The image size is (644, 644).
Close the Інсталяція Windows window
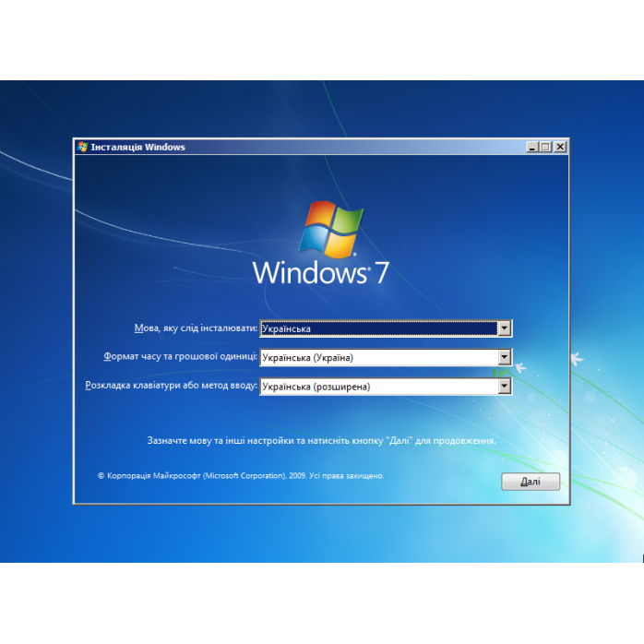(x=560, y=147)
